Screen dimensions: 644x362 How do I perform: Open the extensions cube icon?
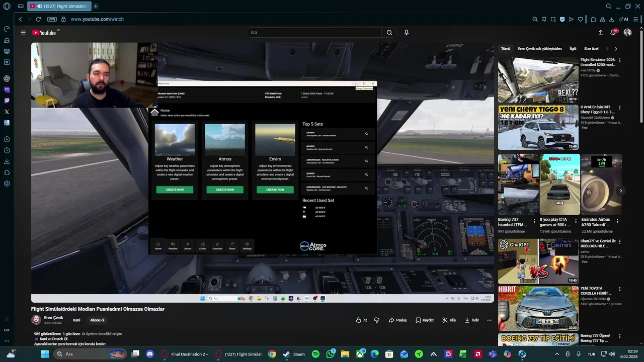click(593, 19)
